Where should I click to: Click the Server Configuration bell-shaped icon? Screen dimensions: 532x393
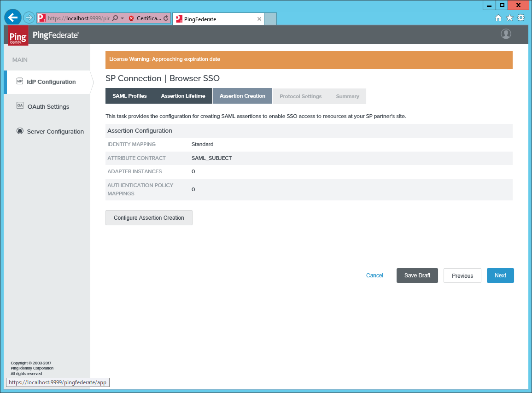click(x=20, y=131)
